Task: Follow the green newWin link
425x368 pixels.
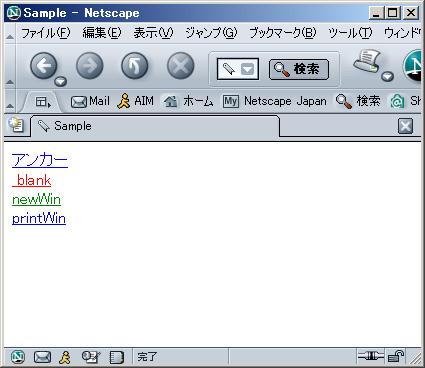Action: click(36, 200)
